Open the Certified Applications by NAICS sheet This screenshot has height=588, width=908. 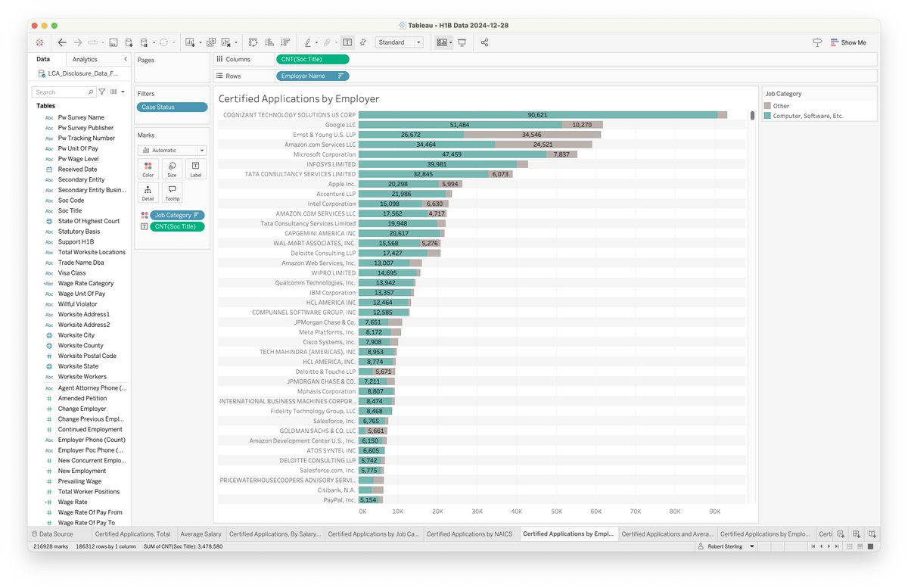469,534
